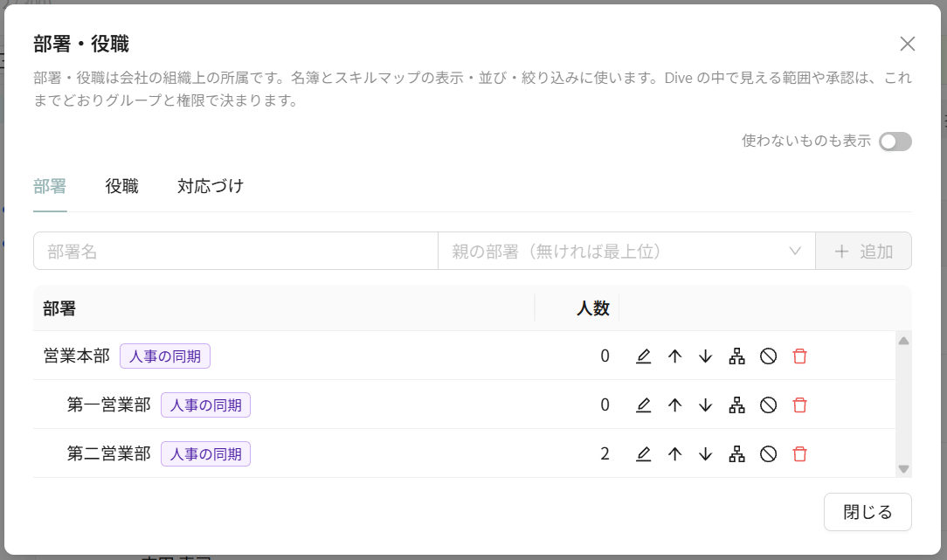The image size is (947, 560).
Task: Click the headcount 2 for 第二営業部
Action: (x=605, y=454)
